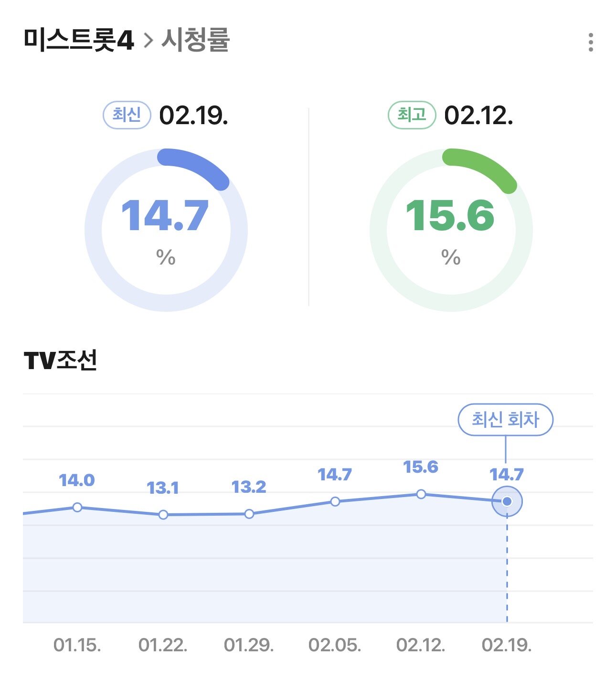616x700 pixels.
Task: Click the 15.6 value label on chart
Action: 421,467
